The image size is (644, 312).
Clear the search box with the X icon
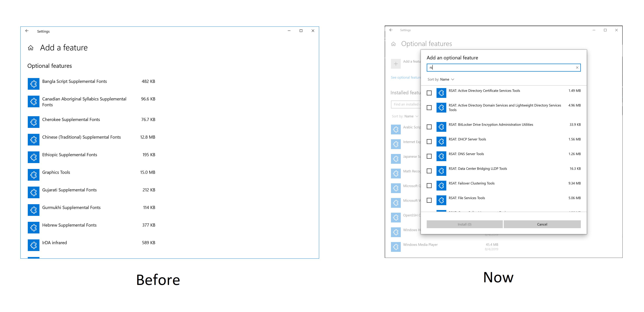(x=577, y=68)
